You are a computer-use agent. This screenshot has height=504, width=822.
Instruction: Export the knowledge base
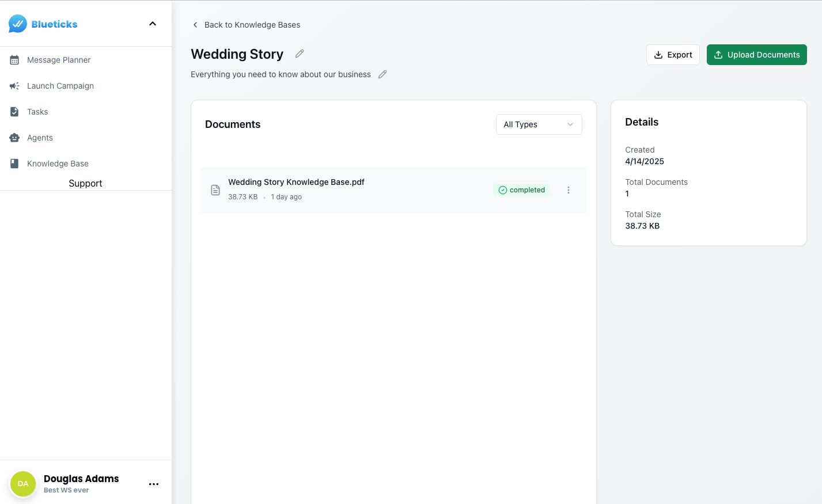[673, 54]
